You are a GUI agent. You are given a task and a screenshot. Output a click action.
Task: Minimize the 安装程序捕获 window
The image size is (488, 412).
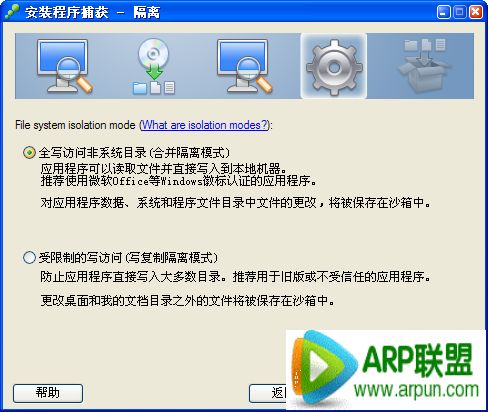click(x=443, y=12)
